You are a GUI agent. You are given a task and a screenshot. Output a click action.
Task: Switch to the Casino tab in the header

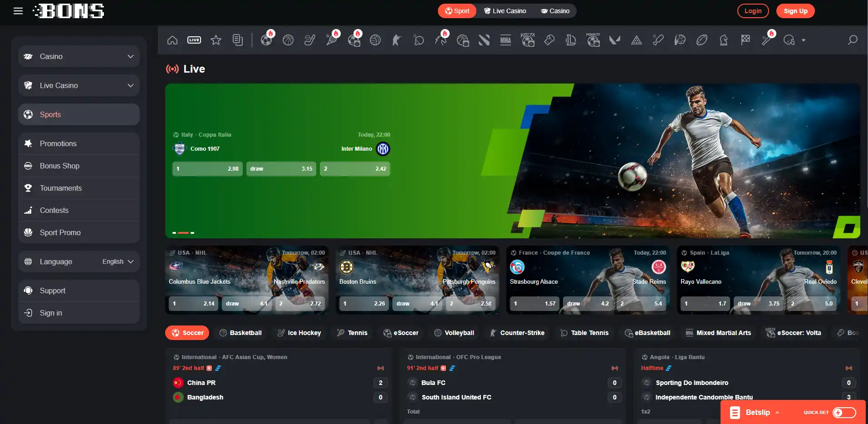[x=555, y=11]
